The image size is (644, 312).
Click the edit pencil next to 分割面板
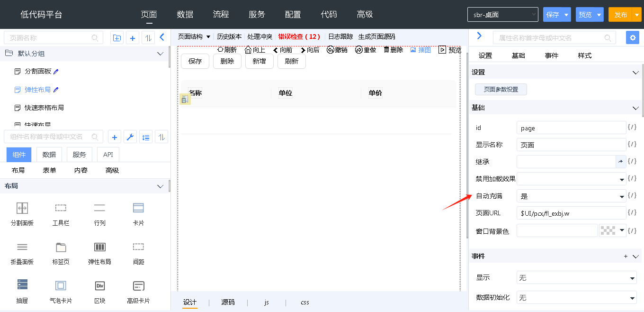pos(56,72)
